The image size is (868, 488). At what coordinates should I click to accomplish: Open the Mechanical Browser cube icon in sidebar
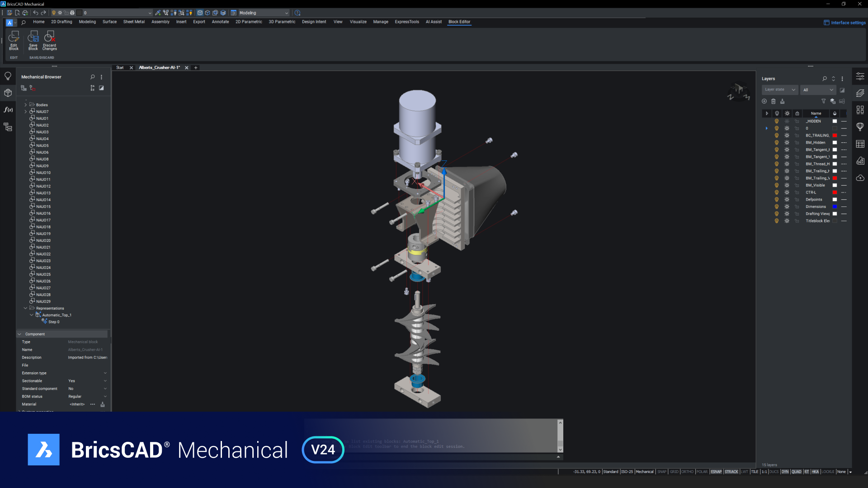pos(8,93)
